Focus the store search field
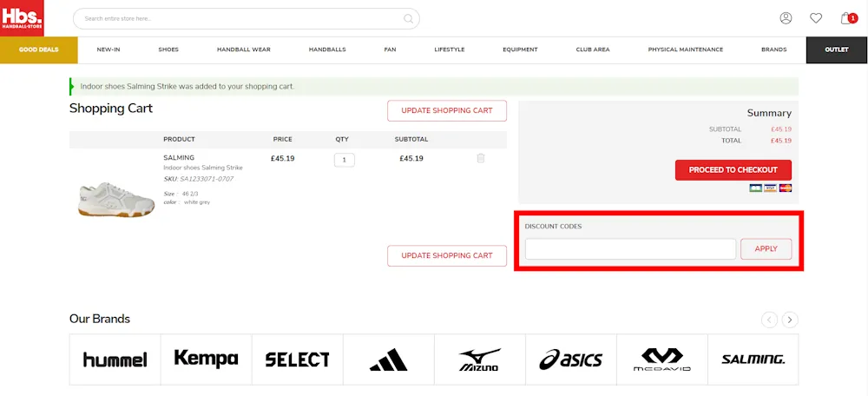The height and width of the screenshot is (396, 868). tap(247, 19)
